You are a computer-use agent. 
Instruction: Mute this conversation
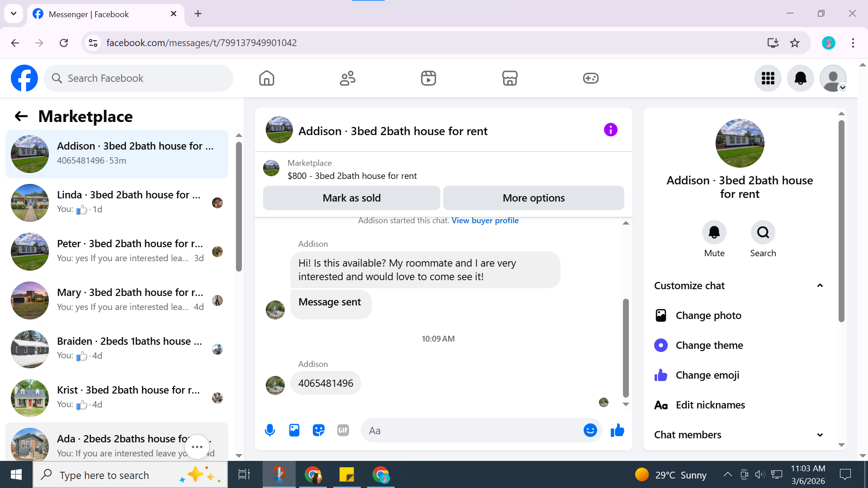pos(714,233)
